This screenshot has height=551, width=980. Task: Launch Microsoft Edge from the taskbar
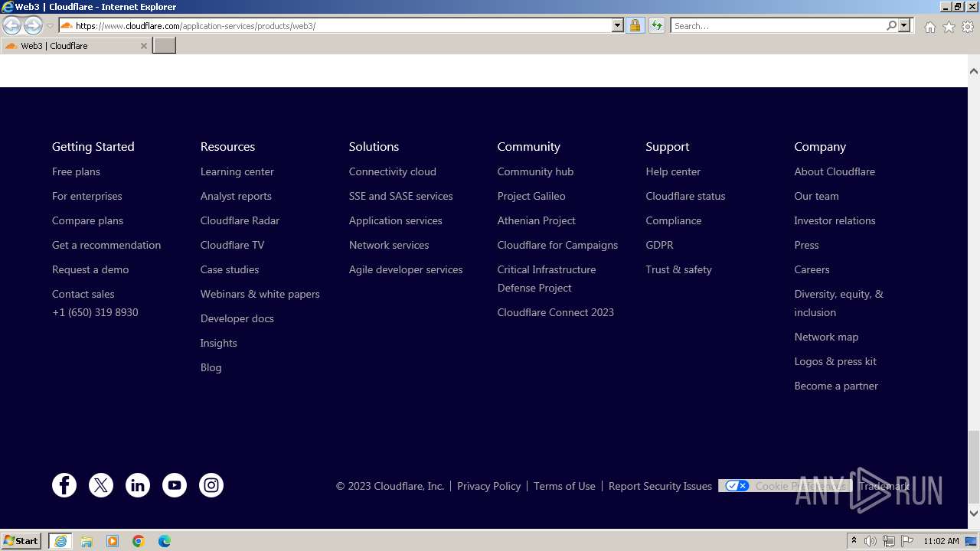pos(165,541)
